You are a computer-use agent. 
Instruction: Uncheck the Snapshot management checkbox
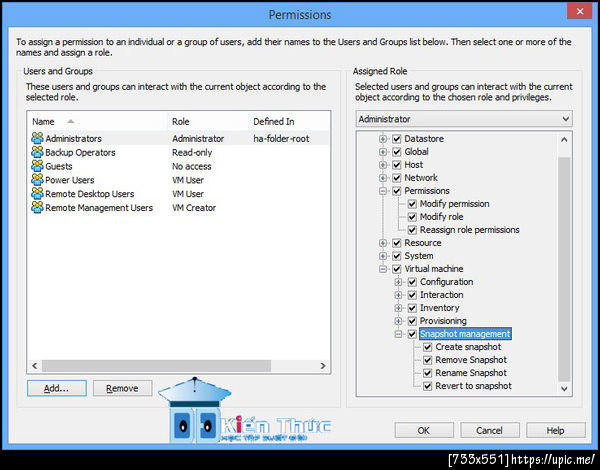(x=412, y=334)
